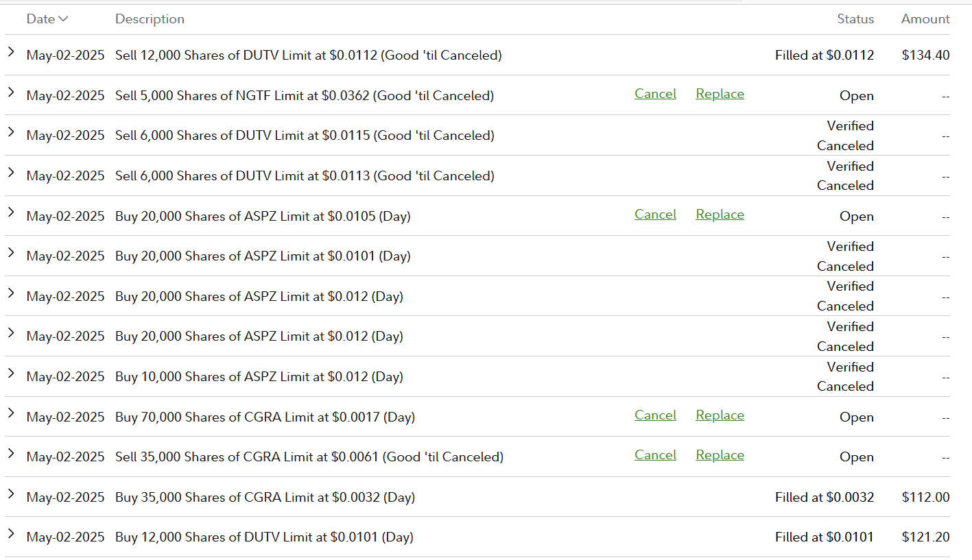Replace the open NGTF sell order
Image resolution: width=972 pixels, height=560 pixels.
[x=720, y=94]
